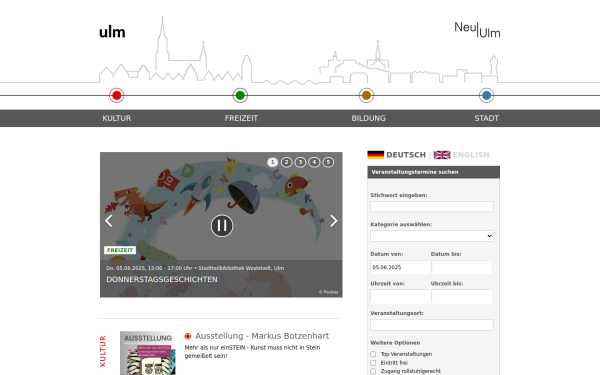Pause the slideshow with the pause button
This screenshot has height=375, width=600.
tap(222, 226)
